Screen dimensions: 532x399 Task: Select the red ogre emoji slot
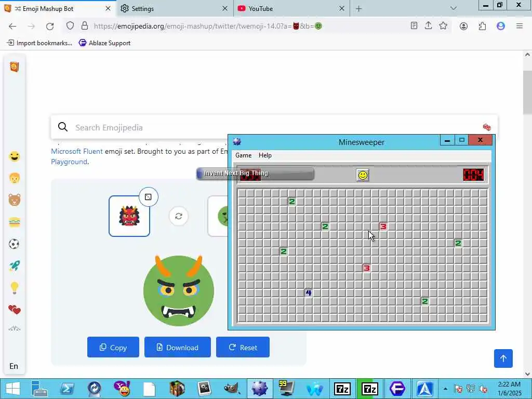tap(129, 216)
